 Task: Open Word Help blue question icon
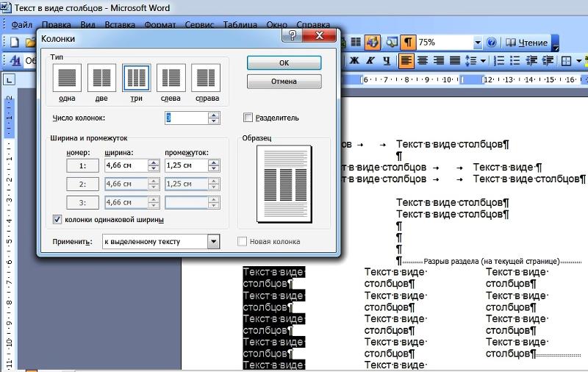pyautogui.click(x=491, y=43)
